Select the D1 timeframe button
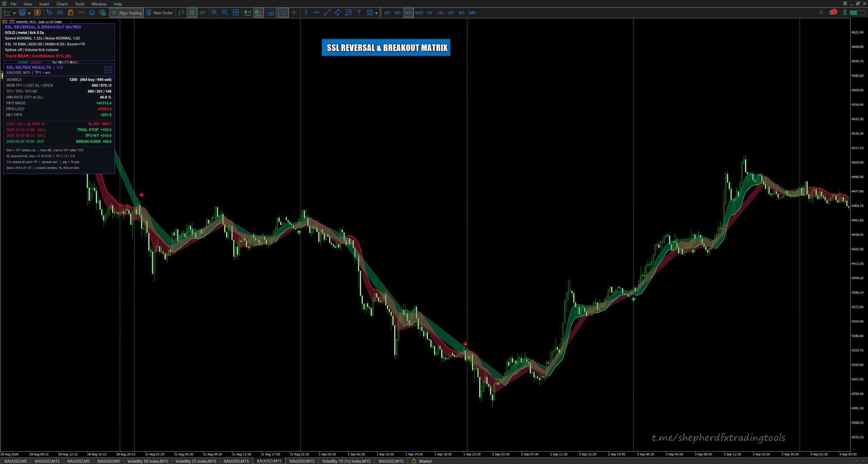 click(x=451, y=13)
